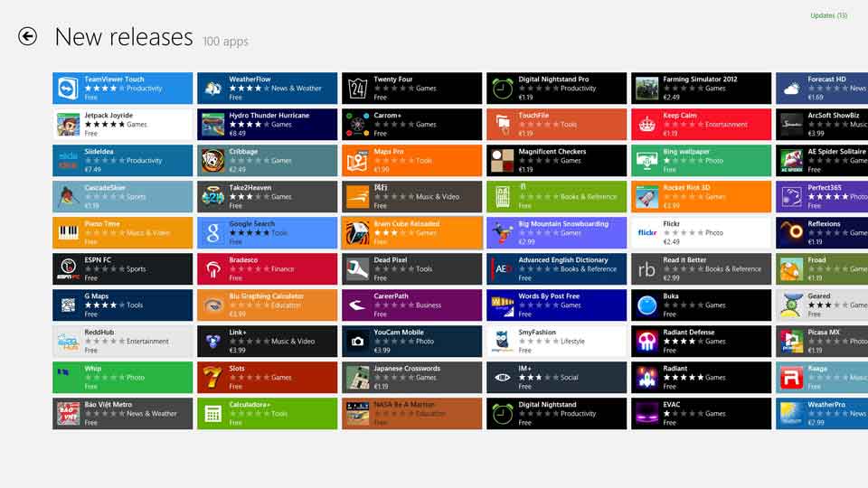The width and height of the screenshot is (868, 488).
Task: Open the Updates (13) link
Action: (x=829, y=15)
